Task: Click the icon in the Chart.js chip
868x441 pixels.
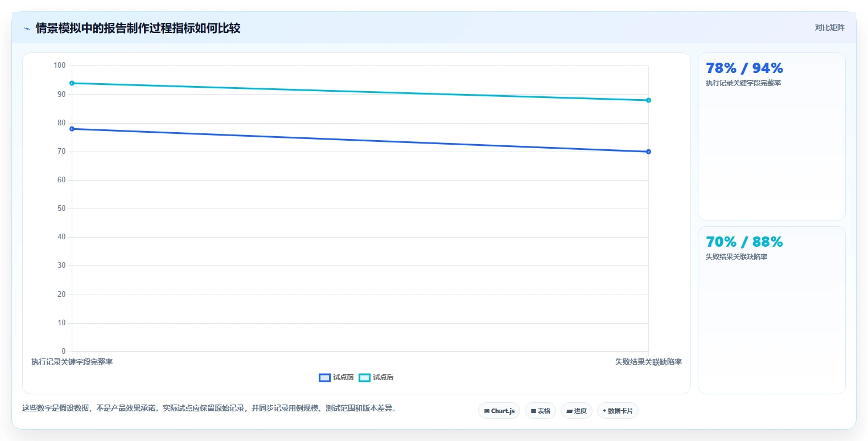Action: [x=487, y=411]
